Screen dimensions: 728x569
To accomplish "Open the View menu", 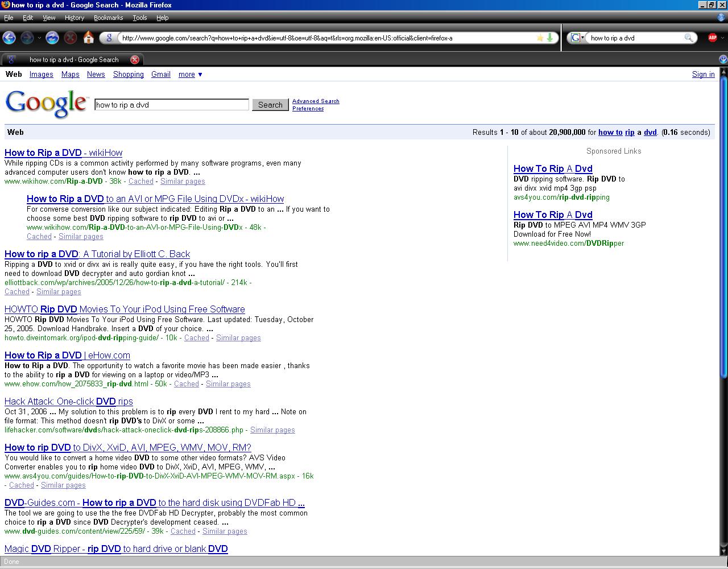I will [49, 18].
